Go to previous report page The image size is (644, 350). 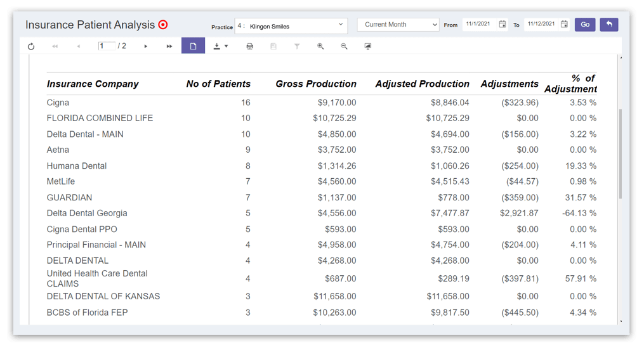click(79, 46)
